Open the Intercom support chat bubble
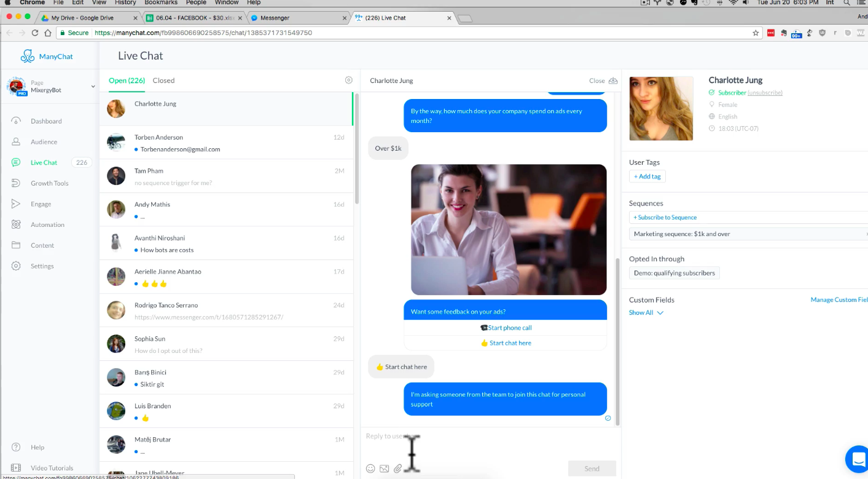This screenshot has height=479, width=868. (x=856, y=459)
